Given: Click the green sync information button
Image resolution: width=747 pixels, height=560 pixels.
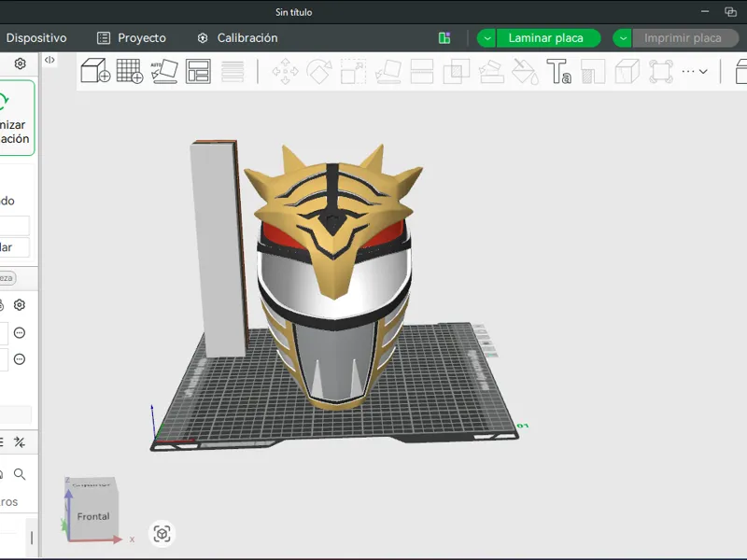Looking at the screenshot, I should (x=16, y=118).
